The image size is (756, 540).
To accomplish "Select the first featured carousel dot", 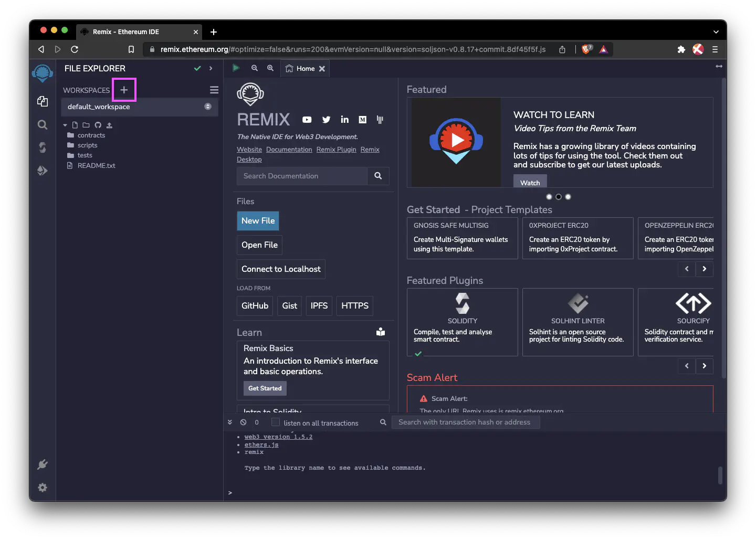I will [x=549, y=197].
